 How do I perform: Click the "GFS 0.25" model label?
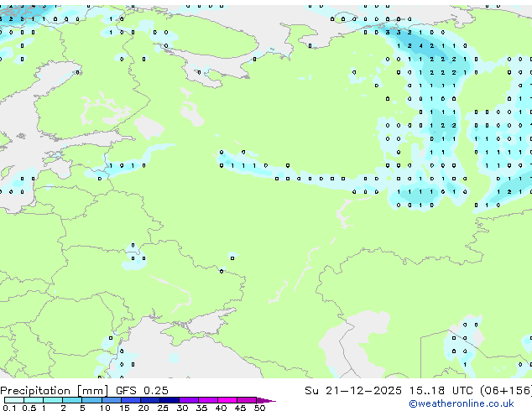pyautogui.click(x=142, y=391)
